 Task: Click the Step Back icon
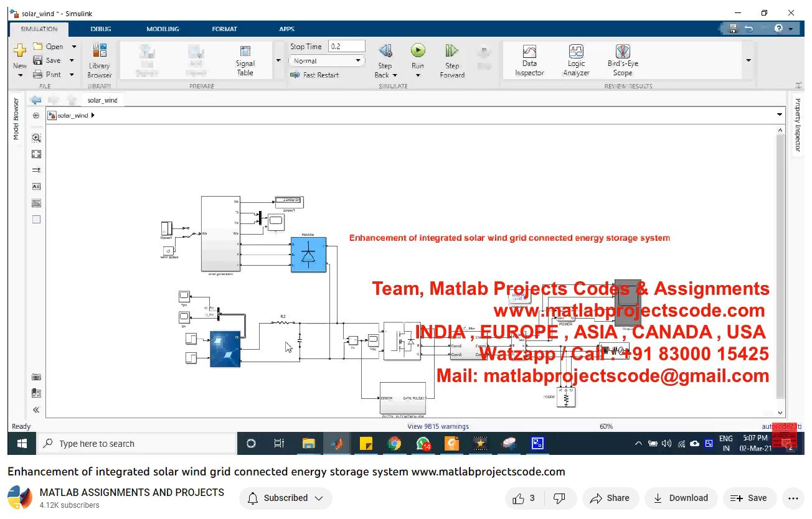click(x=385, y=51)
